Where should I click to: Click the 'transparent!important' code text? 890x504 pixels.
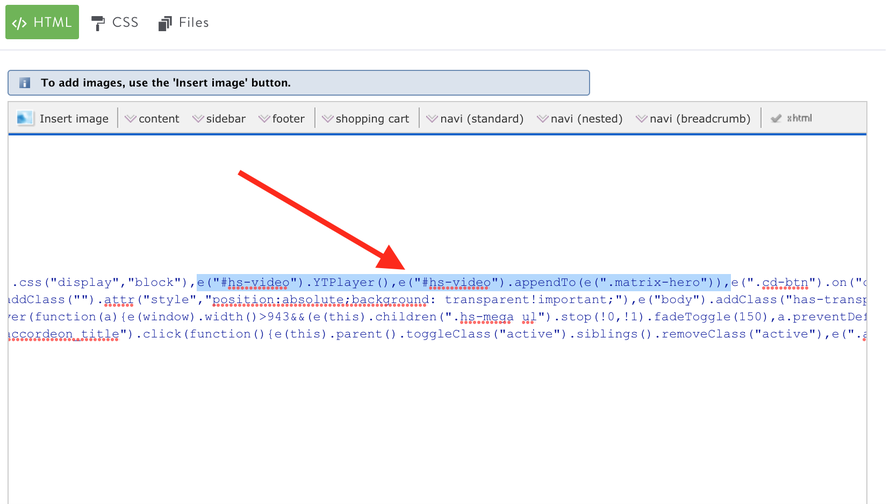[526, 300]
